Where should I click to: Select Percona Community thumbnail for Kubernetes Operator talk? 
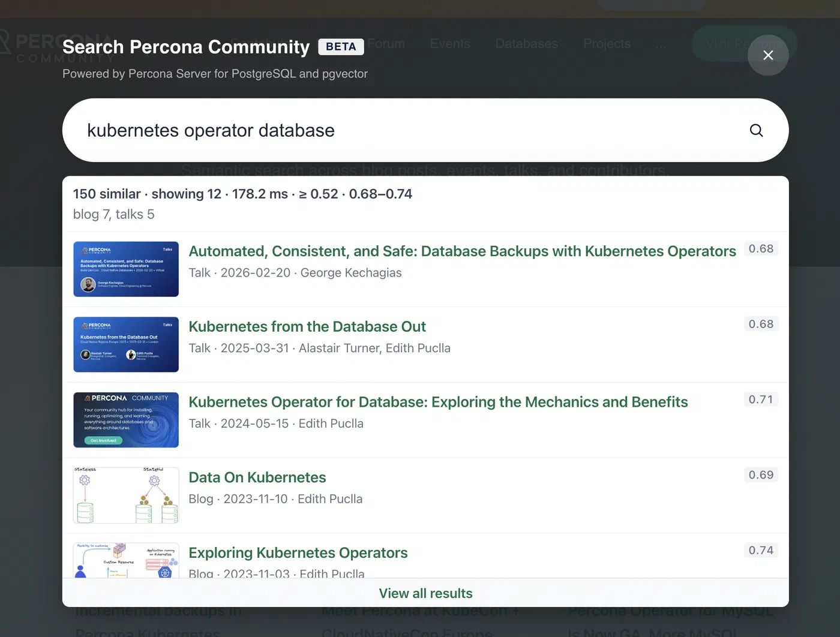(126, 420)
